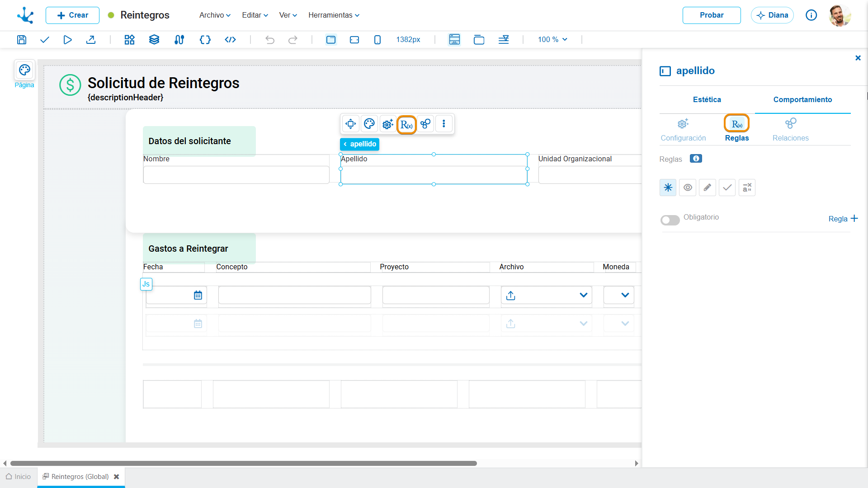The width and height of the screenshot is (868, 488).
Task: Open the Diana assistant button
Action: (772, 15)
